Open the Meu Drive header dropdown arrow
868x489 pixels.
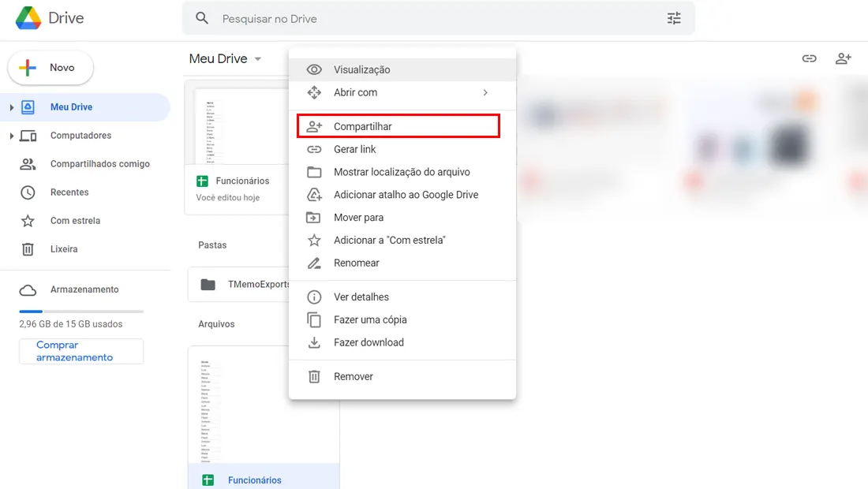pos(258,58)
